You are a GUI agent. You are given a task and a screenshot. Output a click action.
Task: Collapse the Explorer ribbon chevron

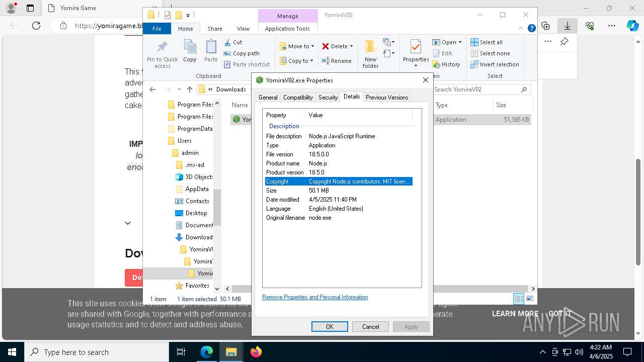(x=521, y=29)
